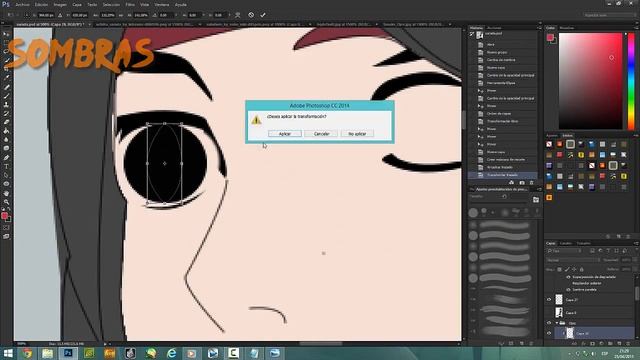The height and width of the screenshot is (360, 640).
Task: Open the History panel flyout menu
Action: pos(539,28)
